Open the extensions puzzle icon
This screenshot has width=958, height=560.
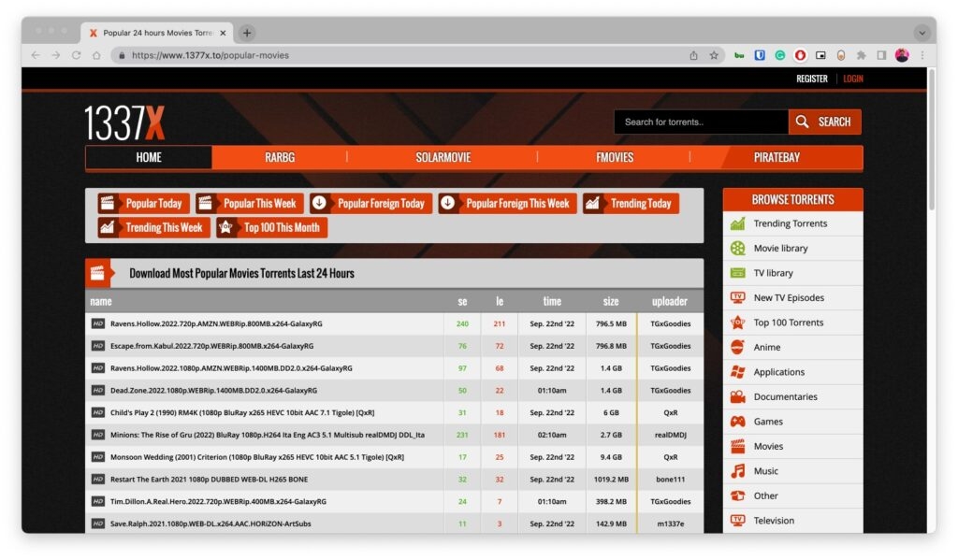click(x=861, y=55)
